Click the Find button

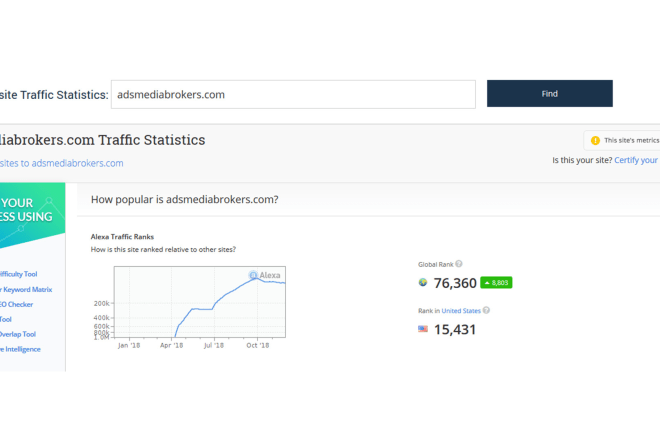point(550,93)
